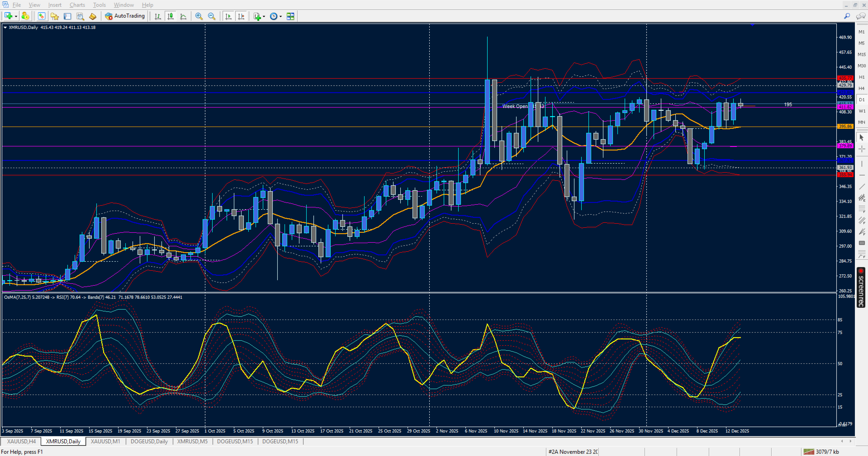Zoom out of the chart
Screen dimensions: 868x456
pos(212,16)
